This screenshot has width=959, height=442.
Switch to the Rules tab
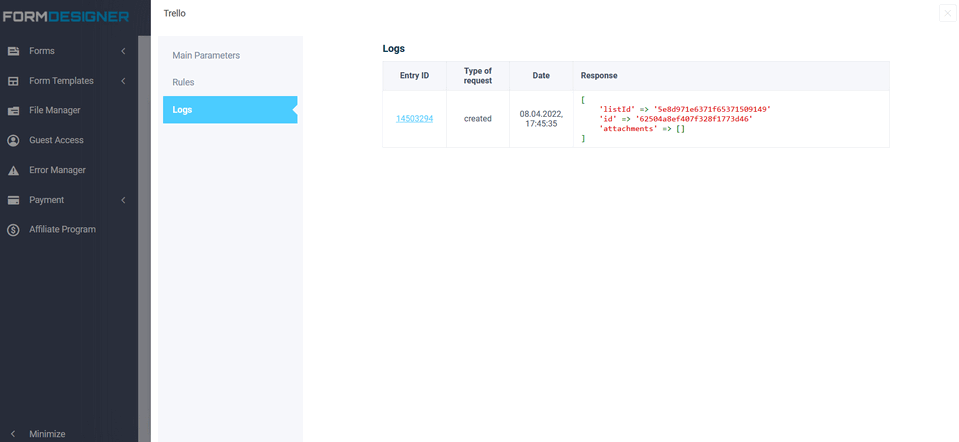click(x=183, y=82)
